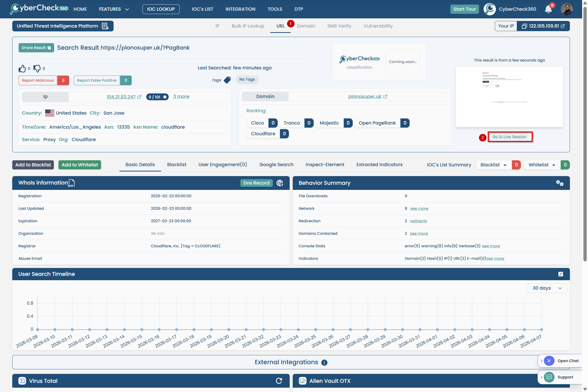Follow the Go to Live Session link

509,137
